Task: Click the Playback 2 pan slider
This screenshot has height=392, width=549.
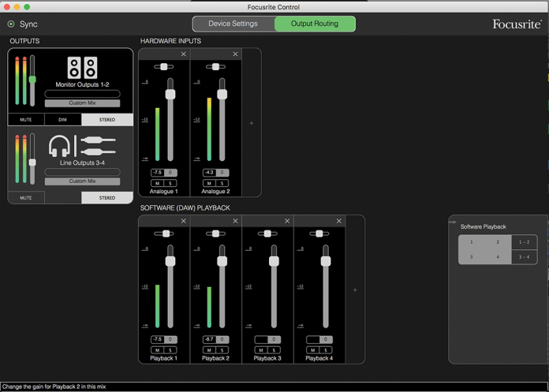Action: tap(215, 233)
